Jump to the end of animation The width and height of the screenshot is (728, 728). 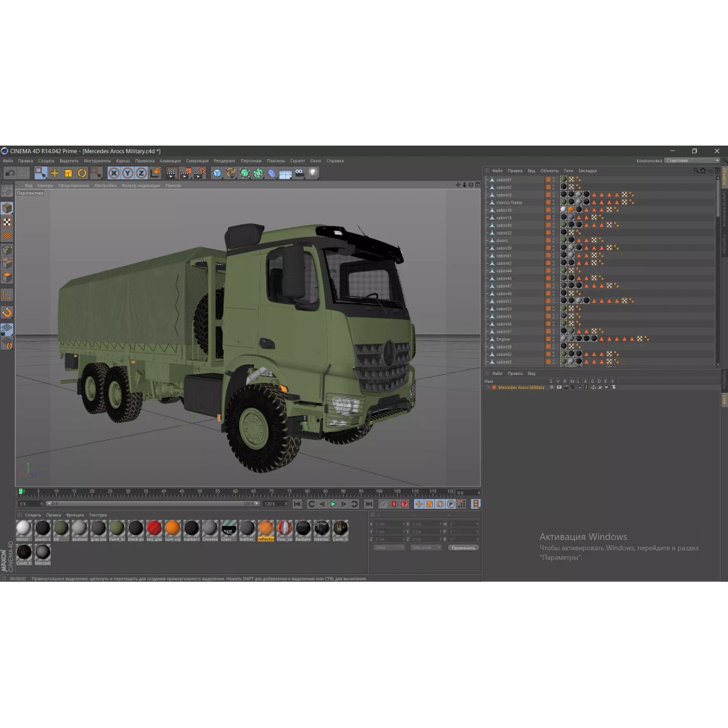click(369, 504)
